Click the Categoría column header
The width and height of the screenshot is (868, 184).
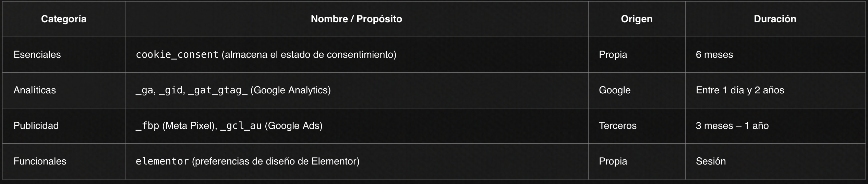63,19
